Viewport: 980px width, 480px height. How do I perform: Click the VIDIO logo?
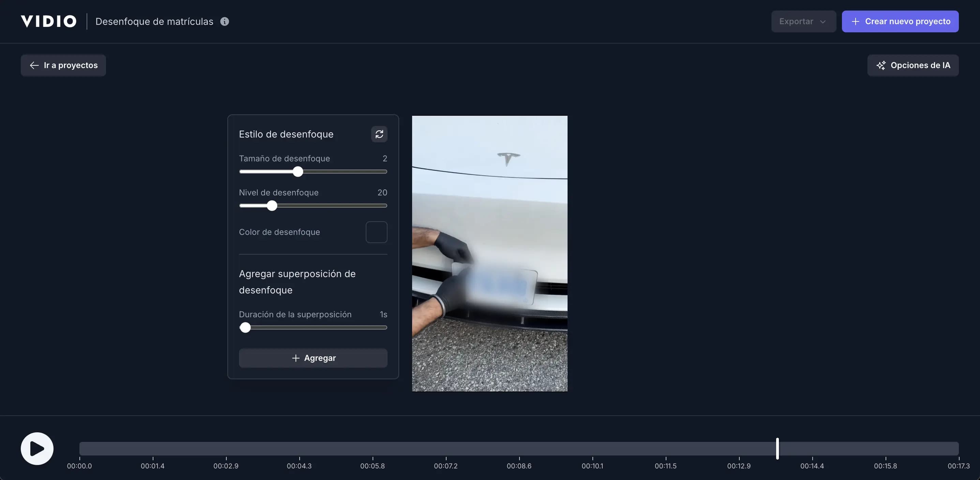[48, 21]
